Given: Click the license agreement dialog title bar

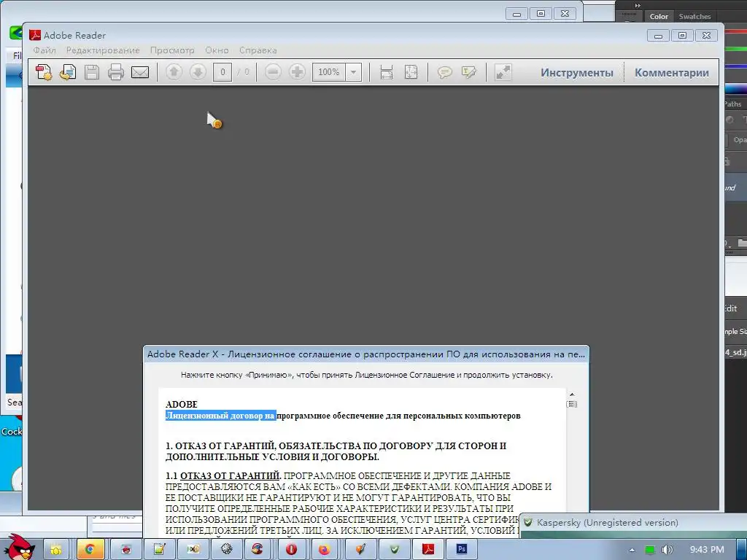Looking at the screenshot, I should [366, 354].
